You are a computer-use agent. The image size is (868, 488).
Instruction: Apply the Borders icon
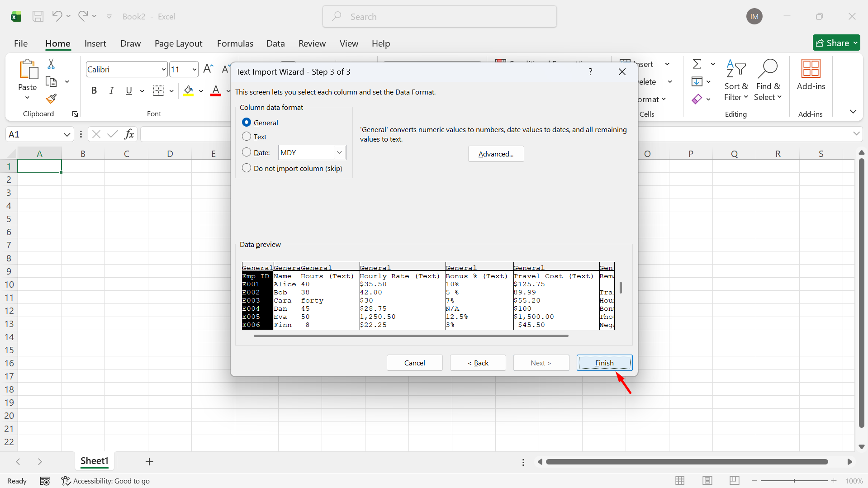click(x=158, y=90)
